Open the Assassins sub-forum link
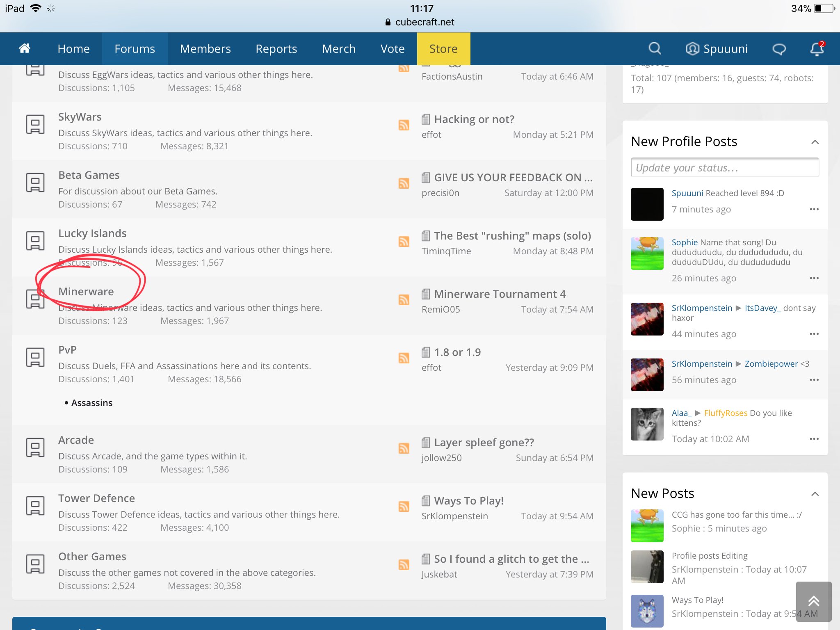The width and height of the screenshot is (840, 630). tap(92, 403)
